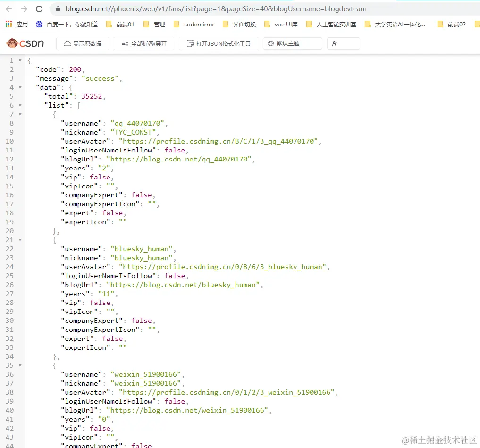Click 显示原数据 button
Image resolution: width=480 pixels, height=448 pixels.
pyautogui.click(x=83, y=43)
